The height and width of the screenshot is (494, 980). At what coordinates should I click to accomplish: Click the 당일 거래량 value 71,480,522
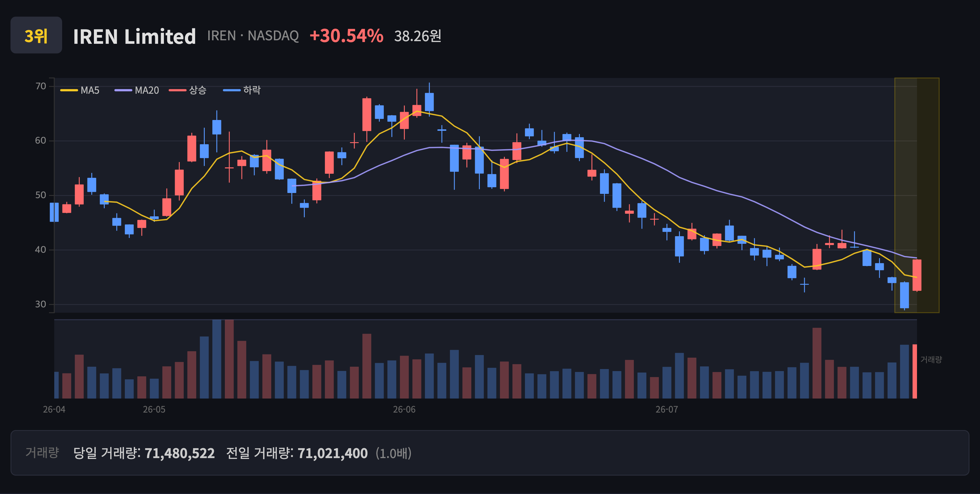[x=180, y=453]
